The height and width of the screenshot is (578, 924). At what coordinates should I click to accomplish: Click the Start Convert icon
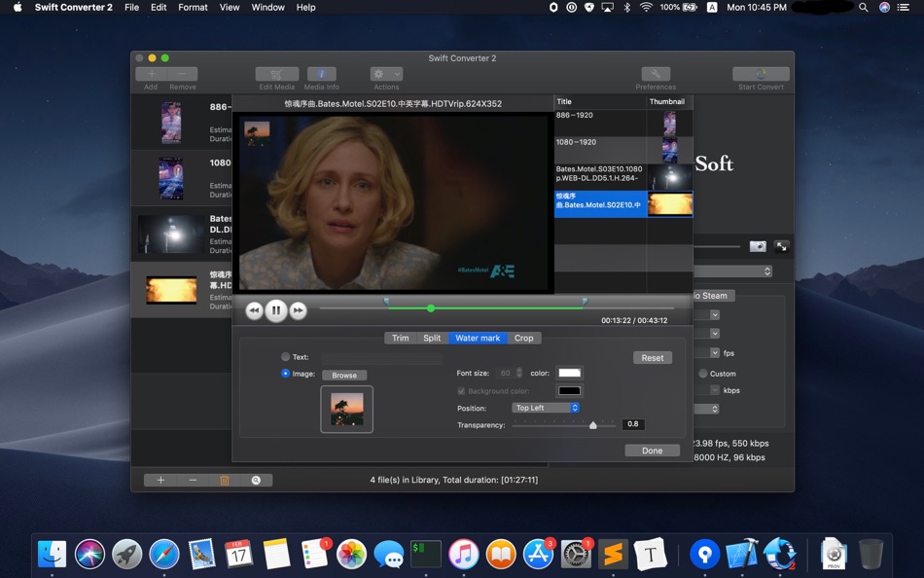coord(760,73)
